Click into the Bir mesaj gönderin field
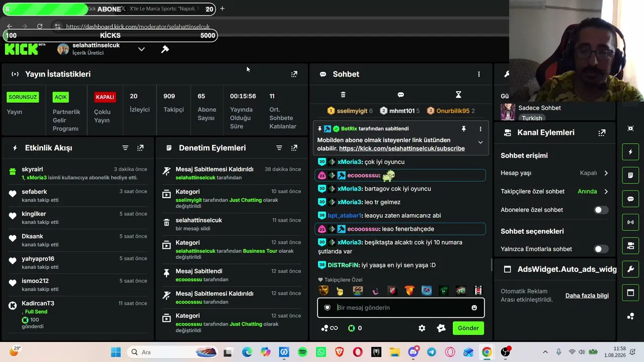Viewport: 644px width, 362px height. (x=401, y=308)
